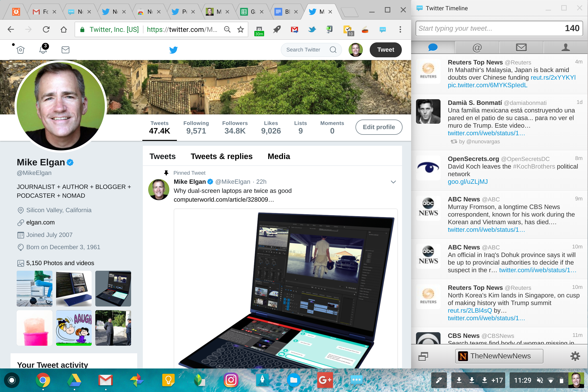
Task: Open Gmail extension icon in toolbar
Action: [294, 29]
